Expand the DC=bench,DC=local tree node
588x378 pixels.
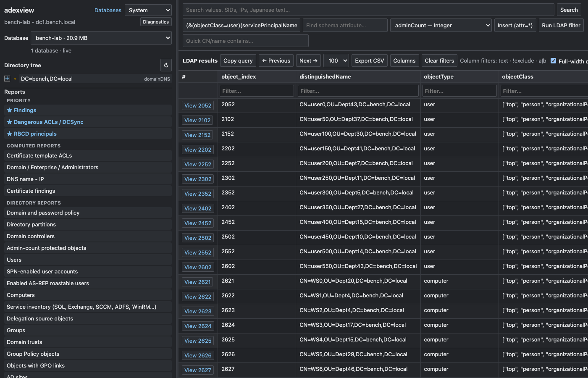click(x=7, y=79)
